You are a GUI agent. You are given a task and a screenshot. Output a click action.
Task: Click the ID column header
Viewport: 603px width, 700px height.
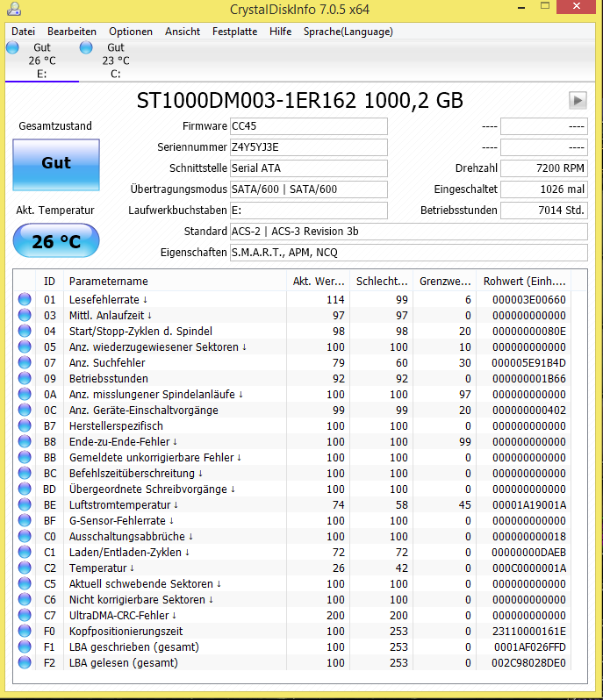49,282
